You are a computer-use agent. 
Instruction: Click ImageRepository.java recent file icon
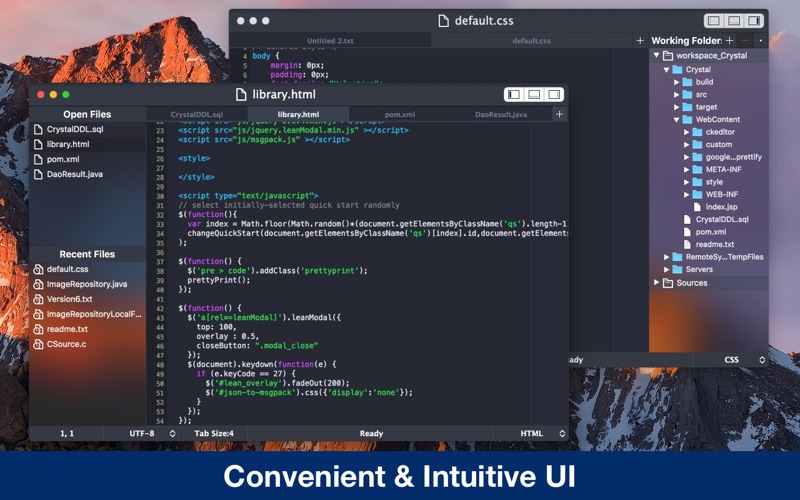[x=38, y=284]
